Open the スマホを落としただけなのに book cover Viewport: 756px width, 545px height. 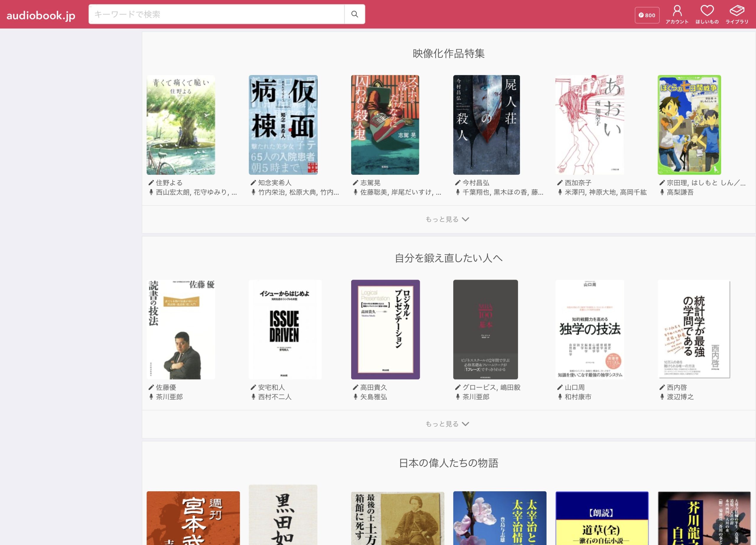[x=385, y=125]
